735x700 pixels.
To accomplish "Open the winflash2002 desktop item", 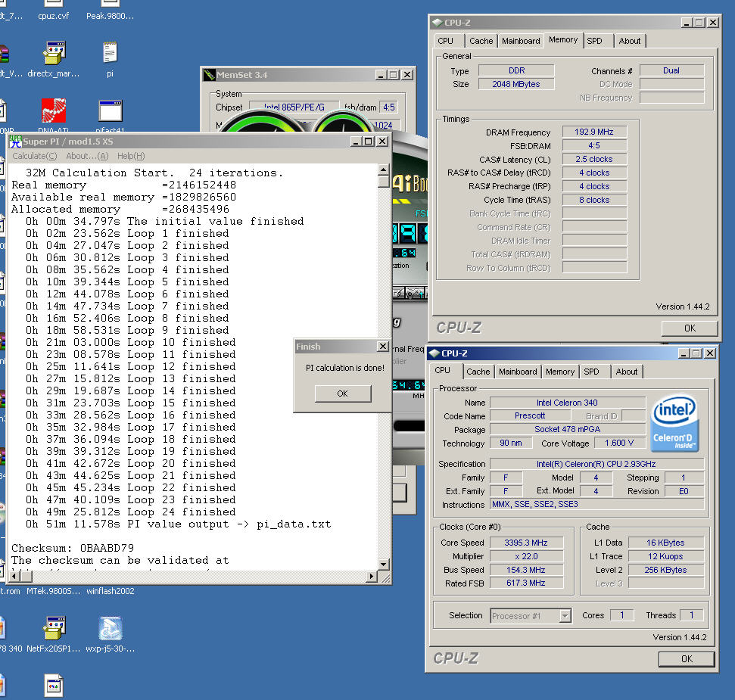I will pos(111,591).
